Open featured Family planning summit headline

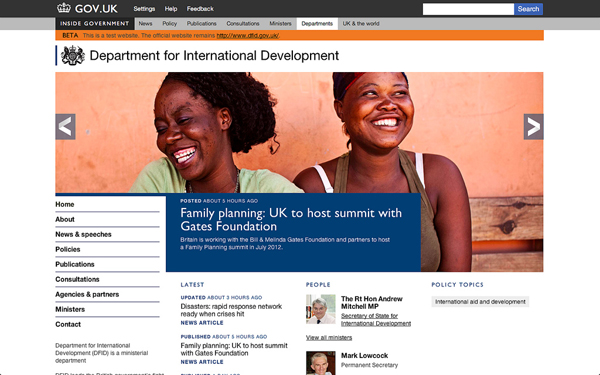(291, 220)
